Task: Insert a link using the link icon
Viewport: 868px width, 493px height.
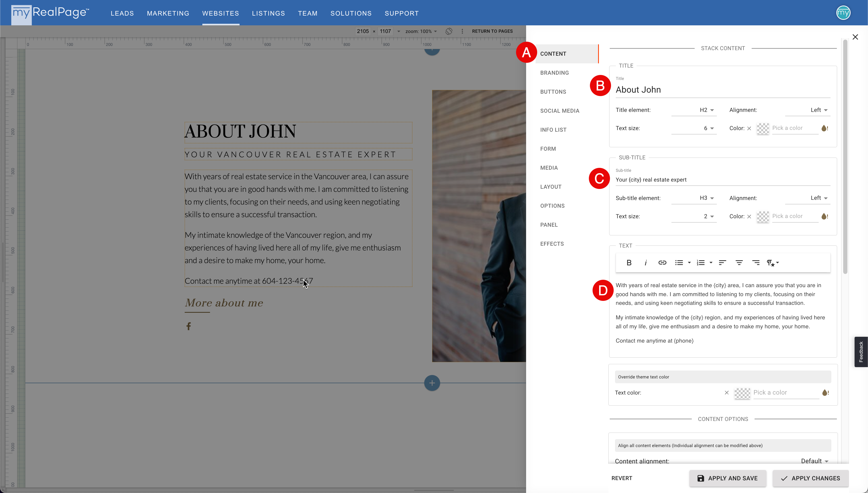Action: 662,262
